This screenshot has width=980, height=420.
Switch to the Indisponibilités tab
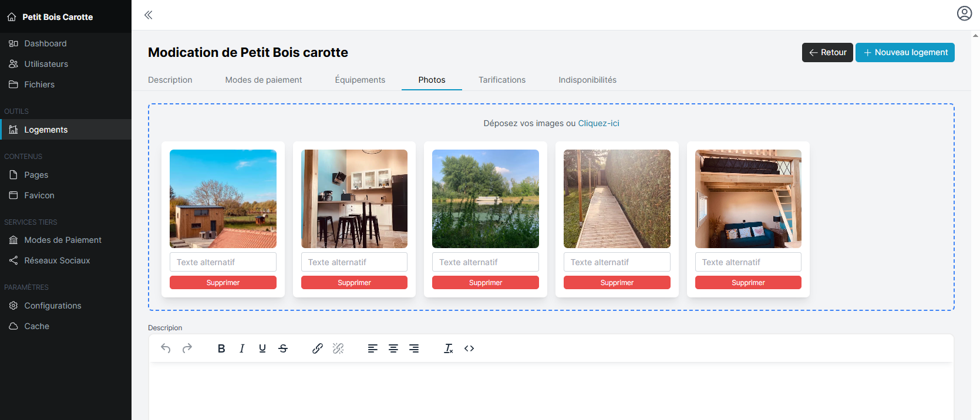point(587,80)
